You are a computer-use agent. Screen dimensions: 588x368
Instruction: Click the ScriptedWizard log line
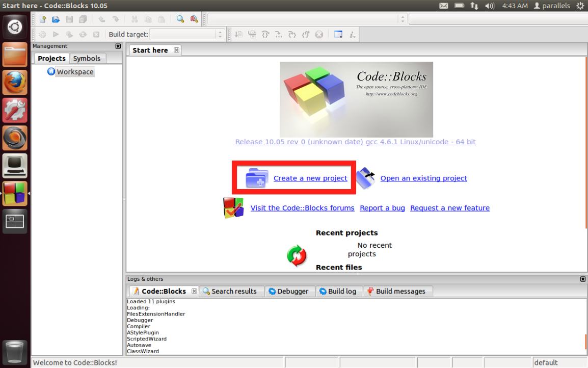pyautogui.click(x=147, y=339)
